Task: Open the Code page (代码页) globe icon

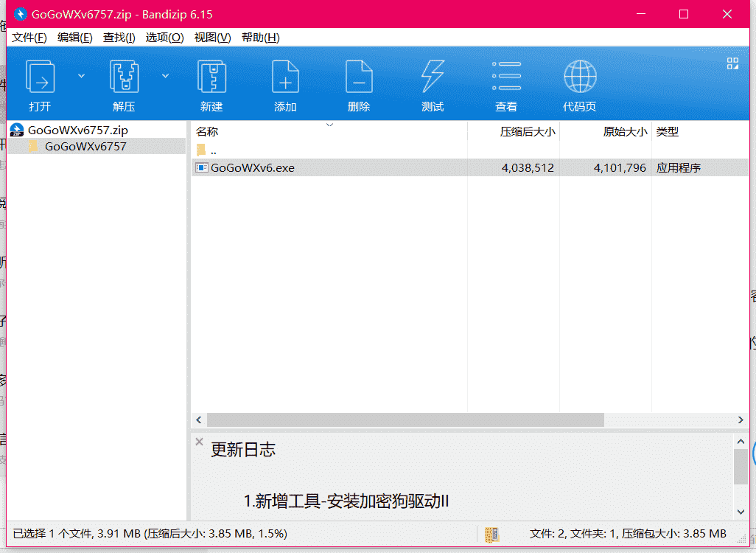Action: click(x=580, y=76)
